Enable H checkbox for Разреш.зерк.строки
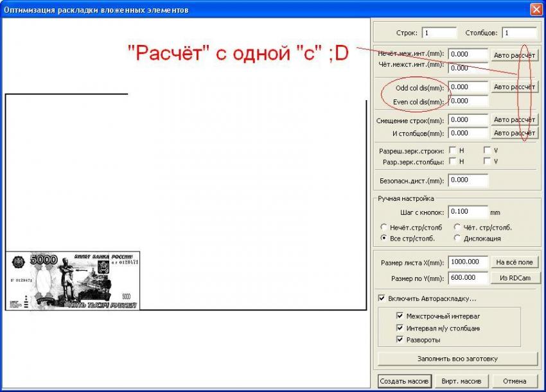 453,150
